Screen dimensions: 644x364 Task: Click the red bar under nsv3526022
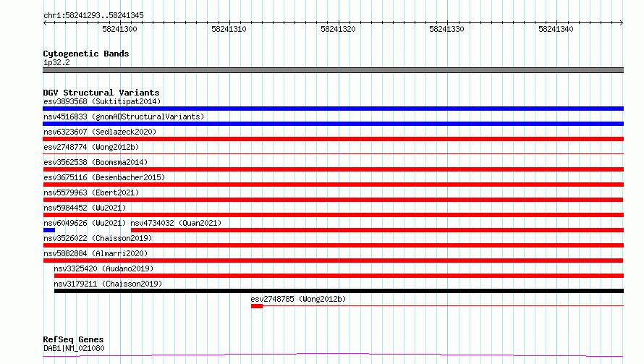(333, 245)
